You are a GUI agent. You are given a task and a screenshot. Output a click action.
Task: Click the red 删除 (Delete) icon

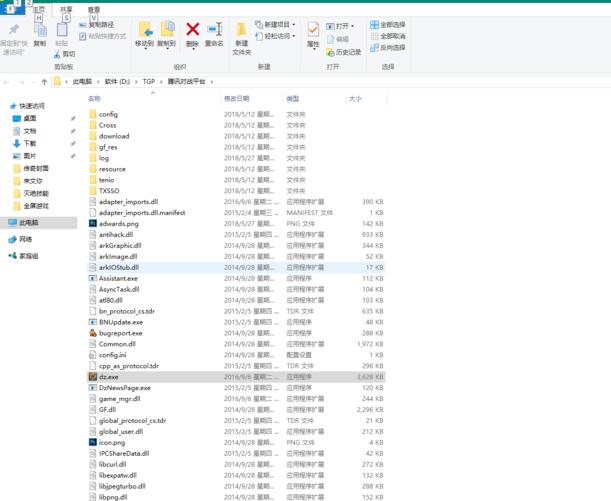point(192,31)
